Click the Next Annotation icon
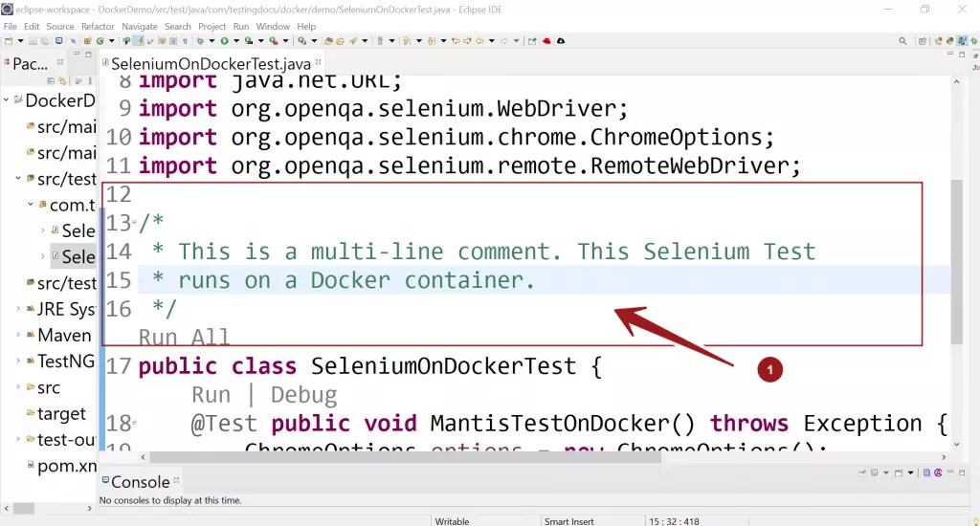 407,40
